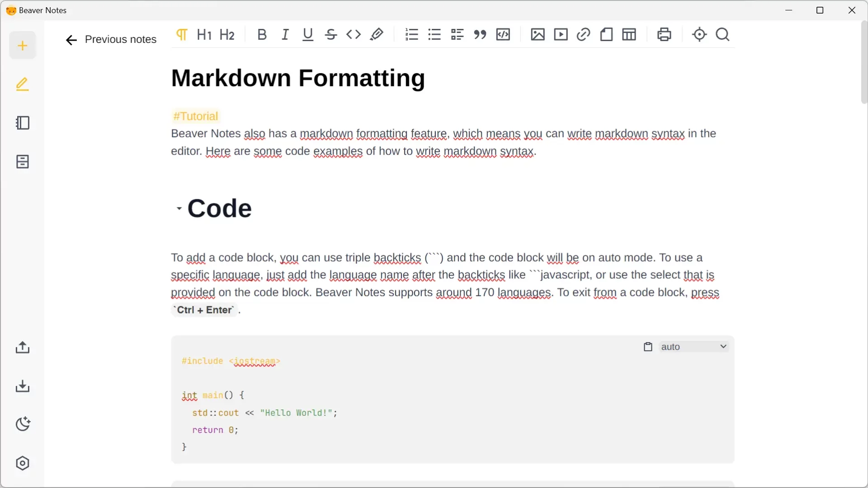868x488 pixels.
Task: Toggle the unordered list formatting
Action: point(434,34)
